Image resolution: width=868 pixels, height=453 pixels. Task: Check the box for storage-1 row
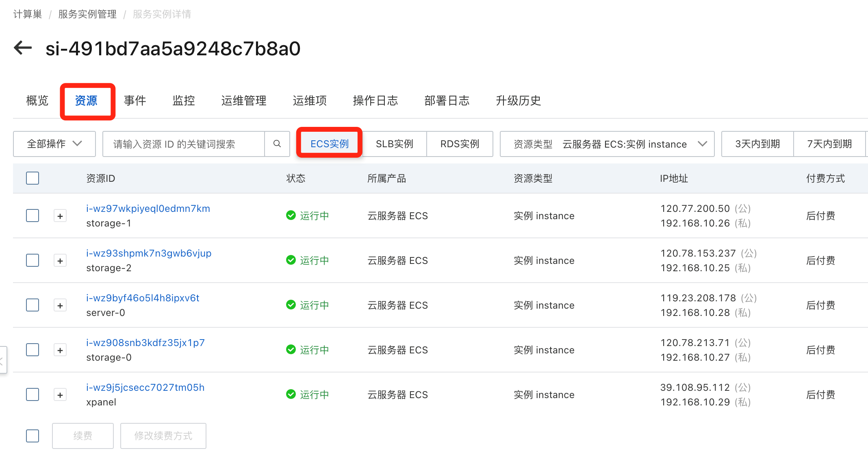[33, 216]
